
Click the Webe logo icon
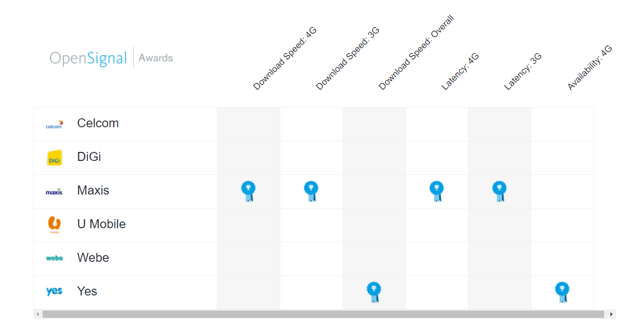click(54, 258)
